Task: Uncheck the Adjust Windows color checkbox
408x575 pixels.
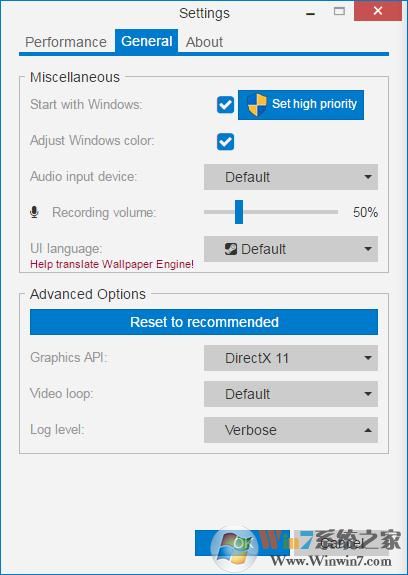Action: click(x=225, y=142)
